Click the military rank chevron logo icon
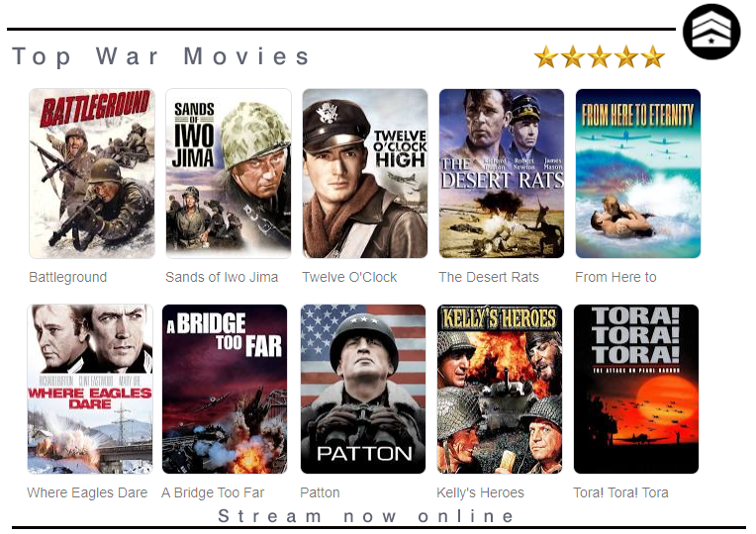The height and width of the screenshot is (534, 756). pyautogui.click(x=711, y=32)
